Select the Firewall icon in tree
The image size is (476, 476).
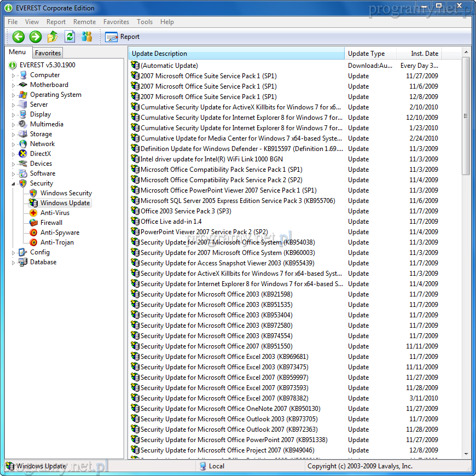click(33, 223)
